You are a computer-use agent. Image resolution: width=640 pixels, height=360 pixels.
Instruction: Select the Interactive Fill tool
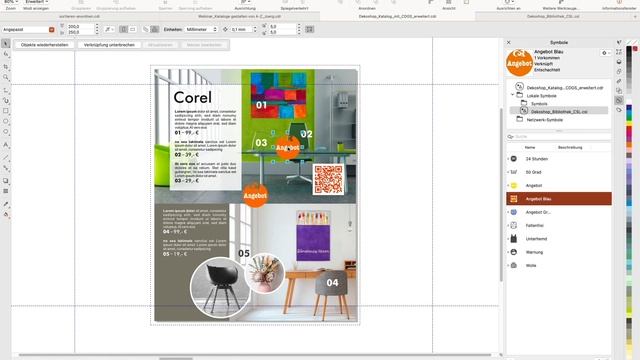tap(6, 214)
